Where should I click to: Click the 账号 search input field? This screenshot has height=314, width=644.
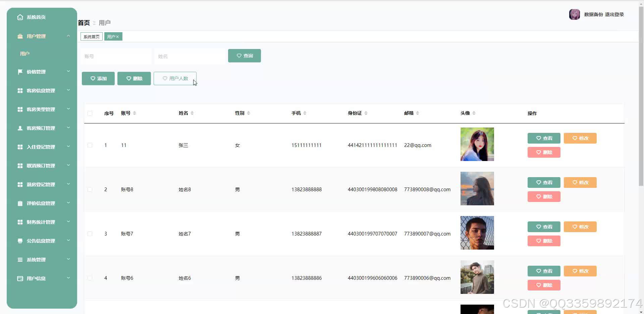tap(116, 56)
